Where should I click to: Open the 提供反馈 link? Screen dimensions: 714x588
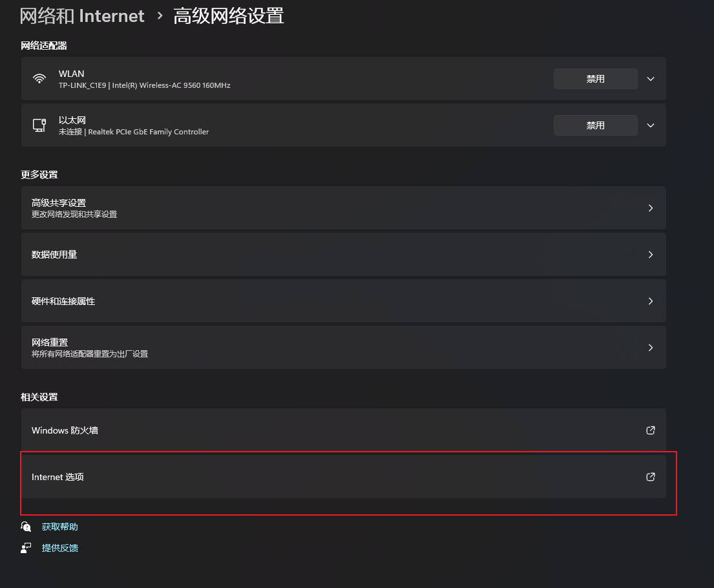coord(59,548)
